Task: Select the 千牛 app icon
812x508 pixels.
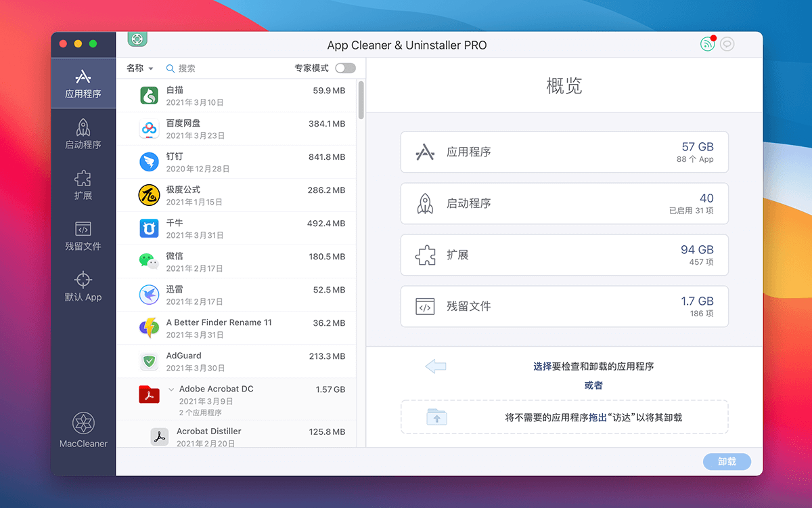Action: 149,228
